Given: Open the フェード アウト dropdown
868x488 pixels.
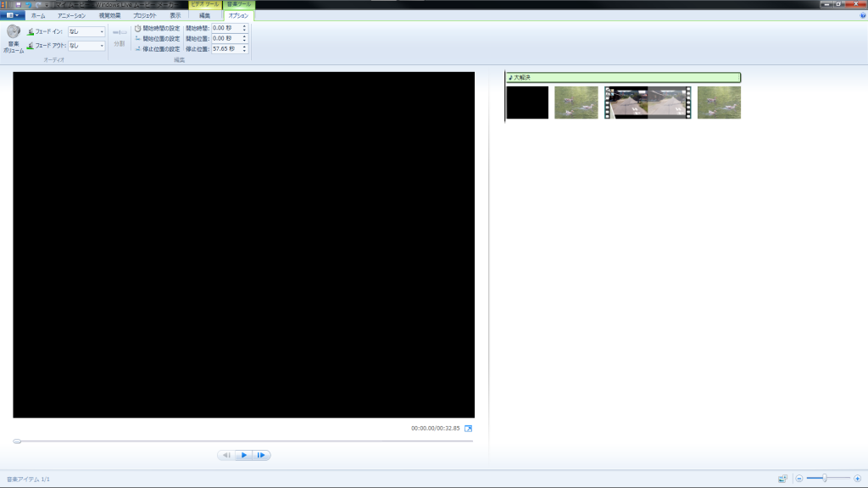Looking at the screenshot, I should (86, 46).
